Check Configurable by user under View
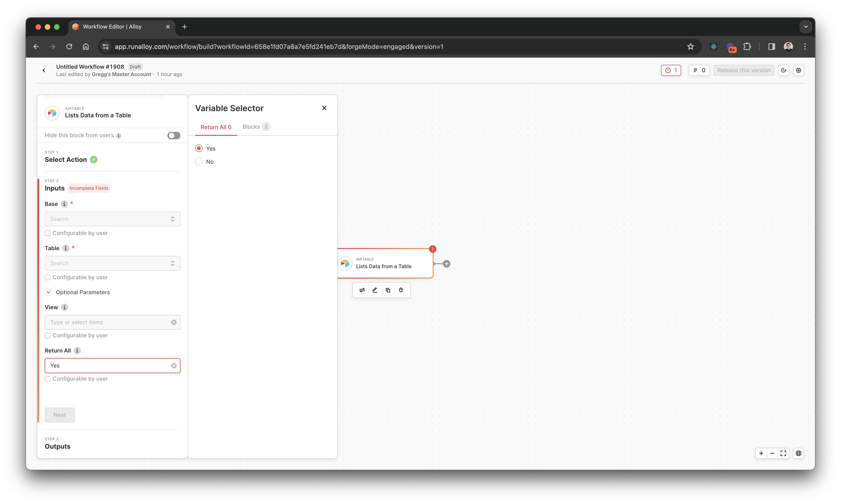 pos(48,335)
